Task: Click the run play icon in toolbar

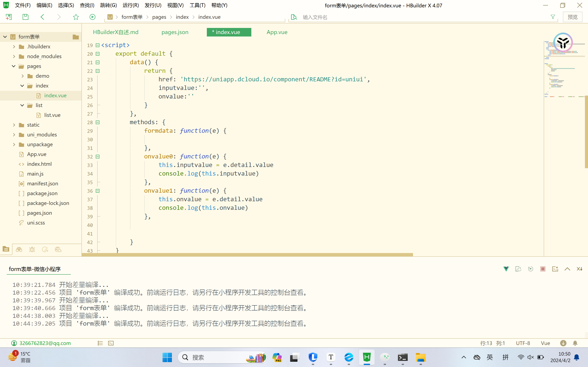Action: (x=92, y=17)
